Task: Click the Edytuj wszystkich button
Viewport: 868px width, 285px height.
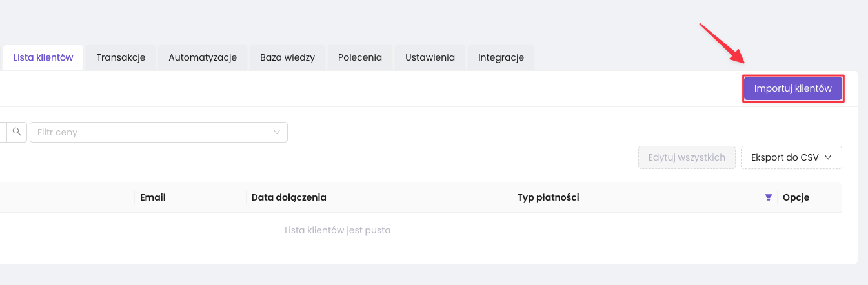Action: 687,157
